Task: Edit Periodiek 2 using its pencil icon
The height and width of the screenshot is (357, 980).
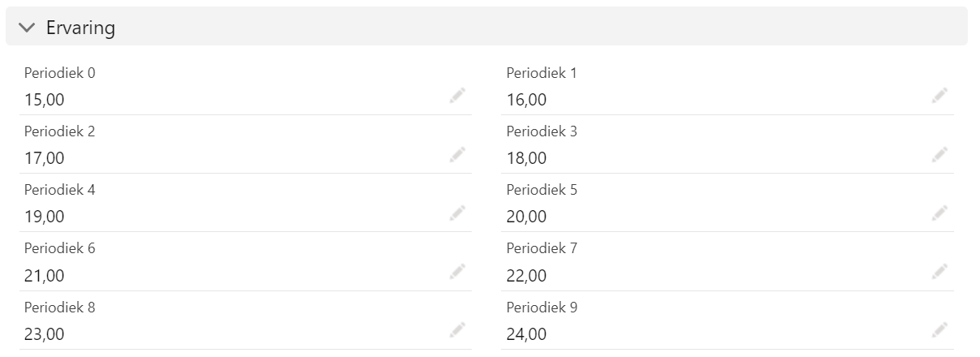Action: point(458,154)
